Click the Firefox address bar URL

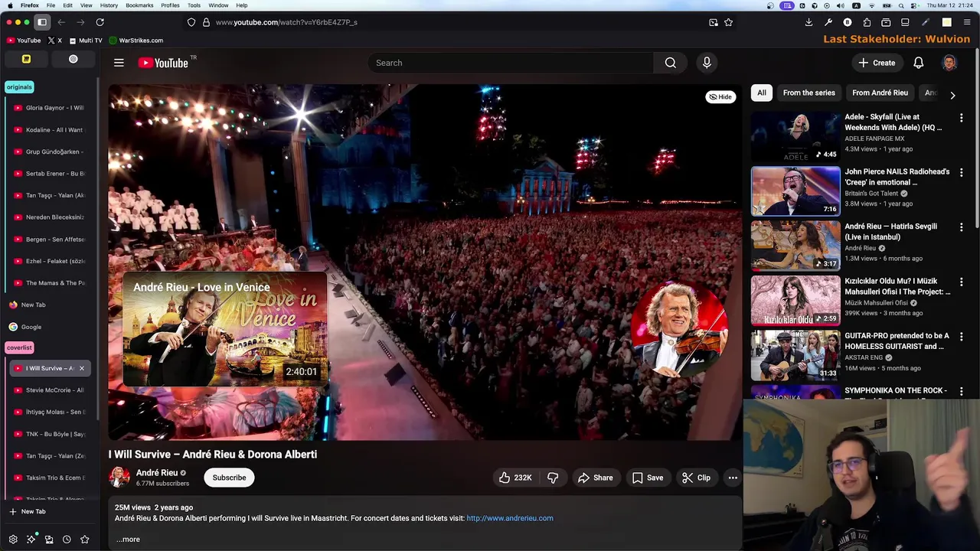[x=286, y=22]
